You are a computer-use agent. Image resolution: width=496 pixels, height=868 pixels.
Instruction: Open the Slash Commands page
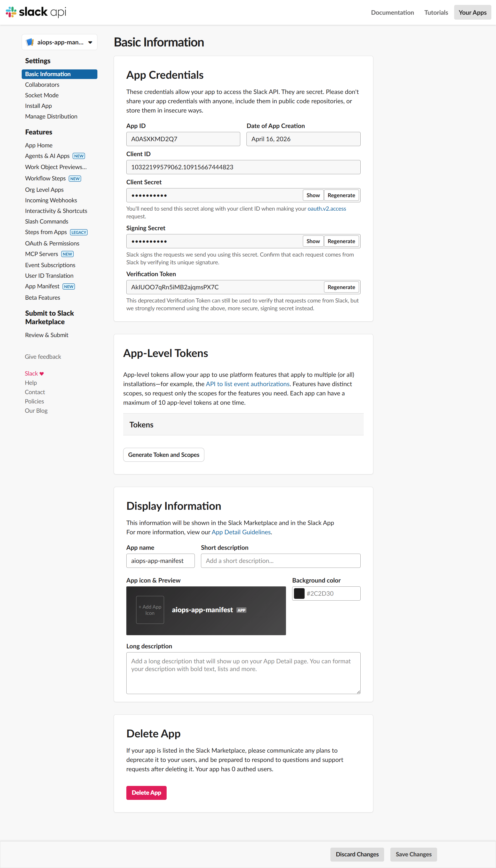(x=47, y=221)
